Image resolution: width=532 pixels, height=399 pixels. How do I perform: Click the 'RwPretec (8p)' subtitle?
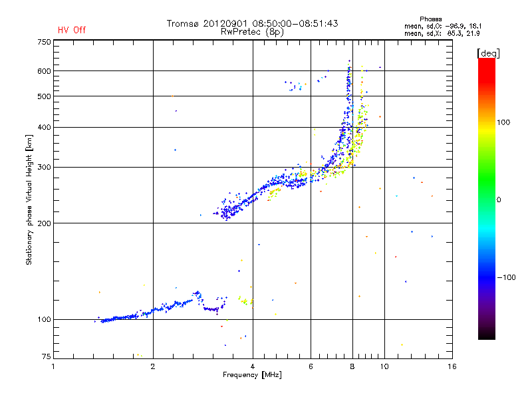pos(252,32)
